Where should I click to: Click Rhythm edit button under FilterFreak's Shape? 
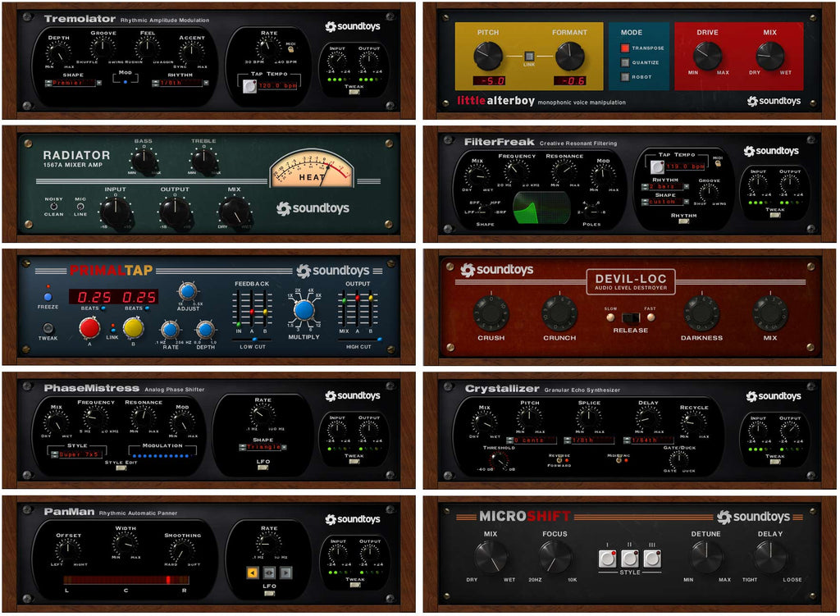[x=683, y=221]
